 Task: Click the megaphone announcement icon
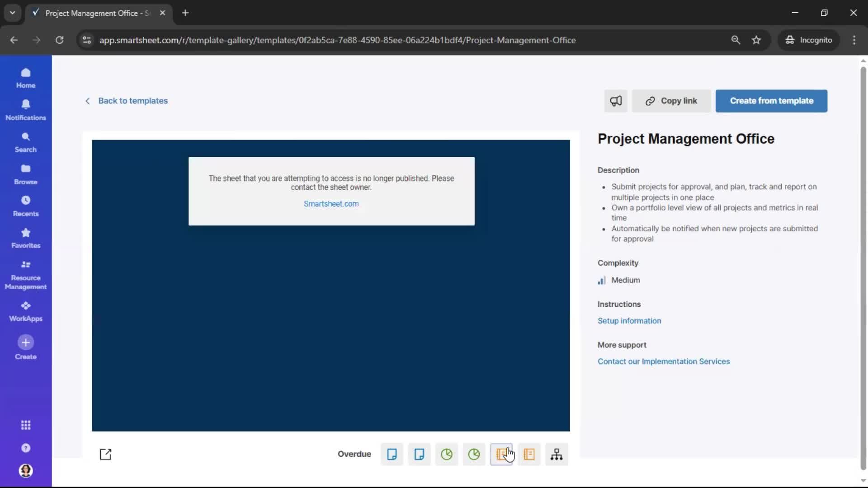(x=616, y=101)
